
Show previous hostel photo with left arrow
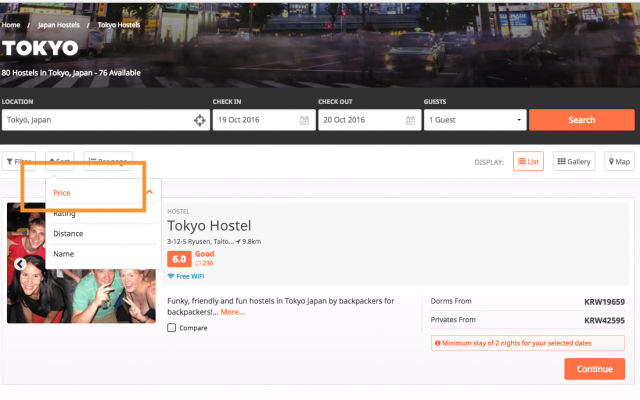20,264
